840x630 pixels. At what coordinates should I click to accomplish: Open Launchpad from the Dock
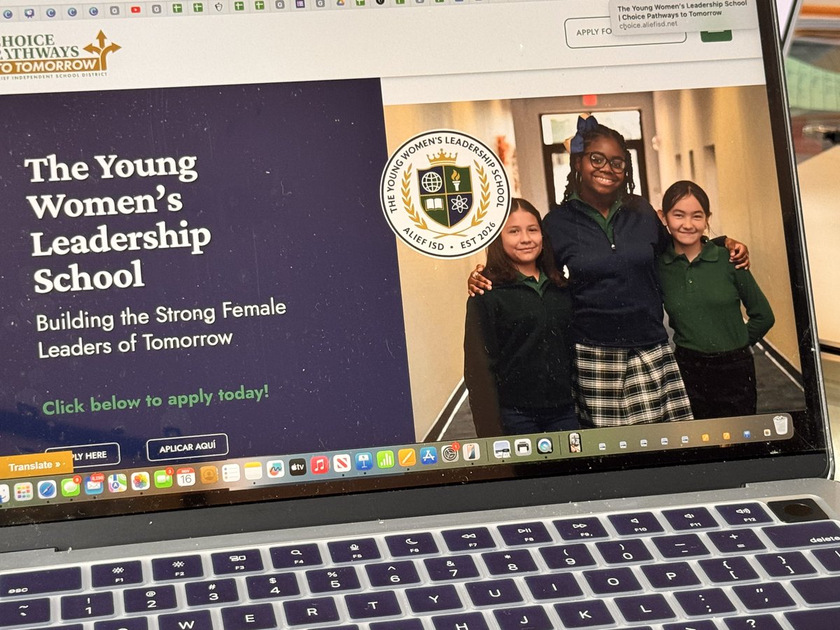pos(23,491)
